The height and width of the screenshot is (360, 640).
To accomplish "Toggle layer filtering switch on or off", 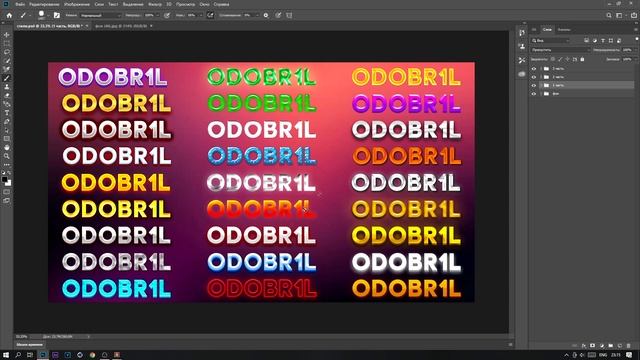I will coord(637,39).
